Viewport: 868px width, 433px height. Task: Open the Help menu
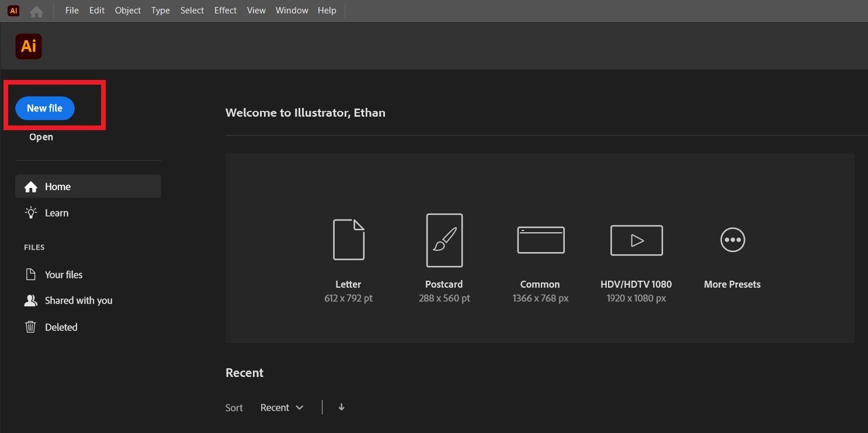[327, 11]
